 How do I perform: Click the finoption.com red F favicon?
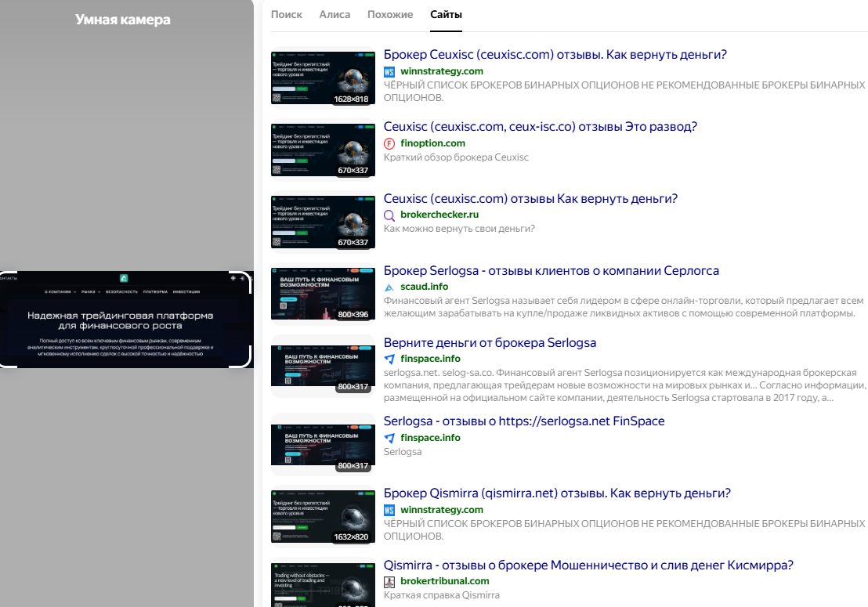389,143
